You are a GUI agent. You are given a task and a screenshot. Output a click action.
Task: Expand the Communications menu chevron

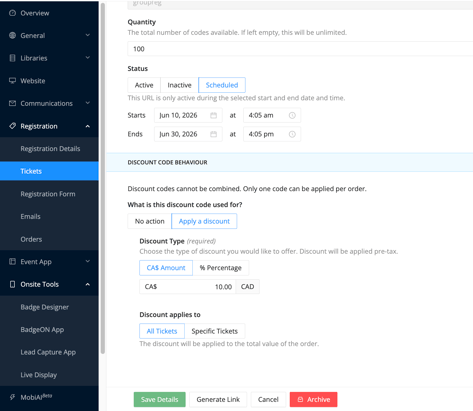88,103
